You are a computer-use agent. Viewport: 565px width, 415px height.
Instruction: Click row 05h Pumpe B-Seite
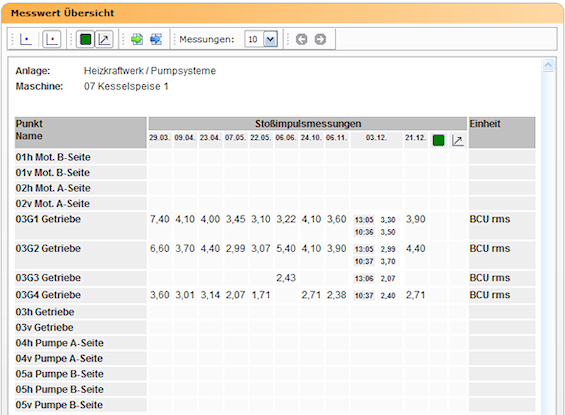tap(275, 389)
